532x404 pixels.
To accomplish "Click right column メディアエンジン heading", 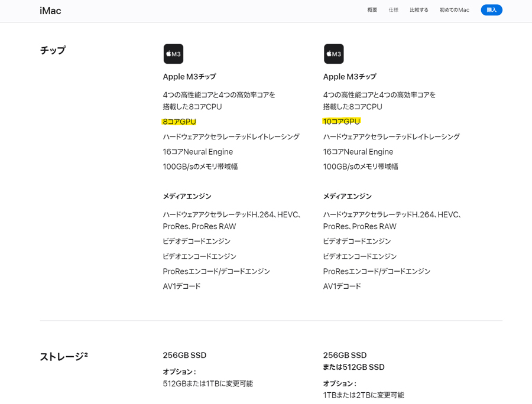I will 348,196.
